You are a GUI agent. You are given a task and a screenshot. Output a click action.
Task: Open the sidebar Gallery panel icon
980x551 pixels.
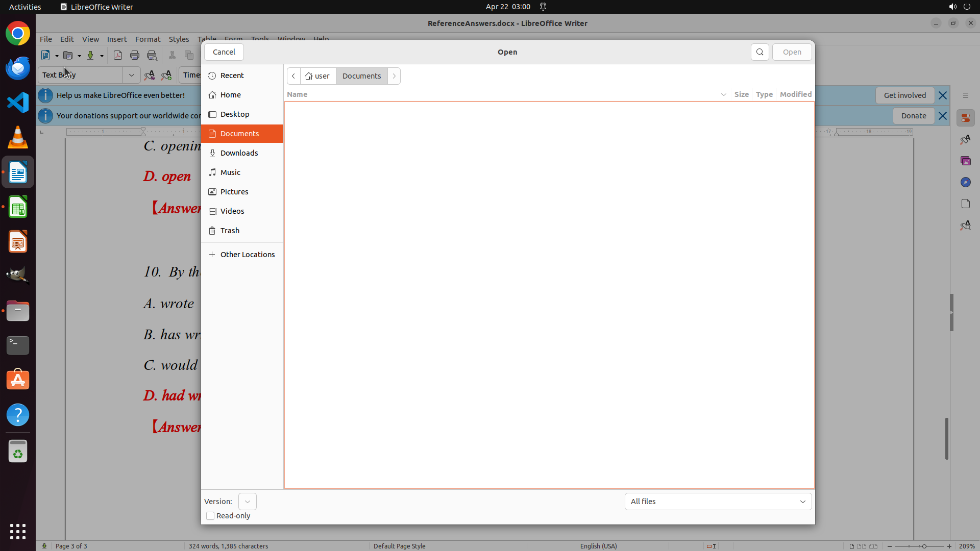coord(965,161)
